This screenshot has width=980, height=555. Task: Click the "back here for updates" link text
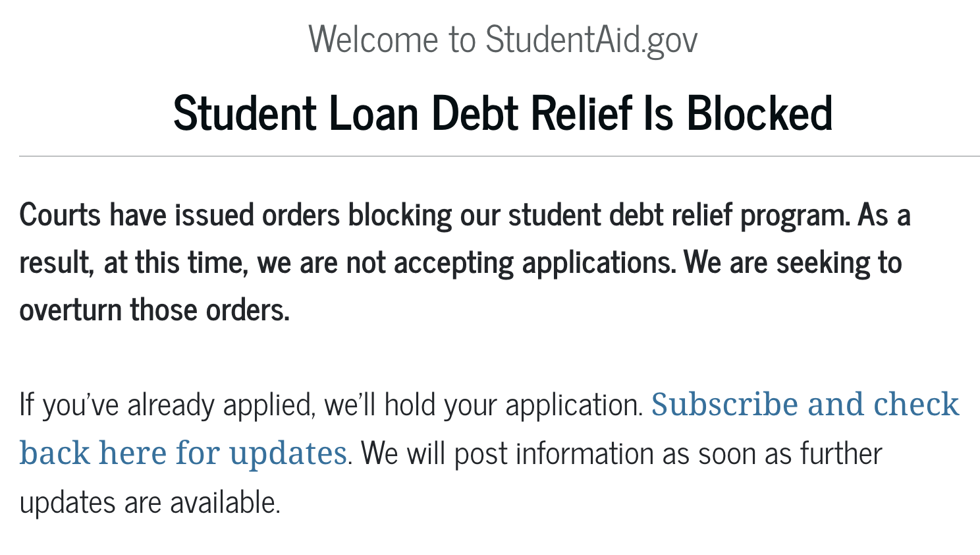pyautogui.click(x=183, y=453)
